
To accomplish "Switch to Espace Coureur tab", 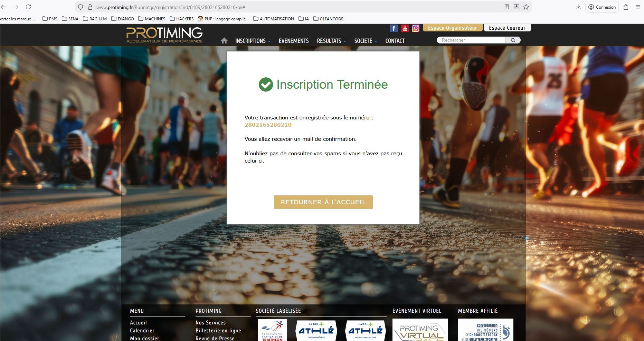I will [x=507, y=28].
